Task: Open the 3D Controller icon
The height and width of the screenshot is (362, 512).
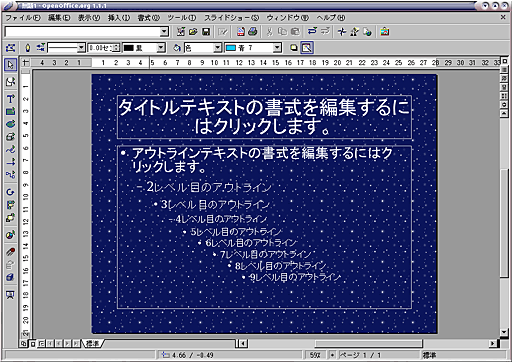Action: [x=11, y=277]
